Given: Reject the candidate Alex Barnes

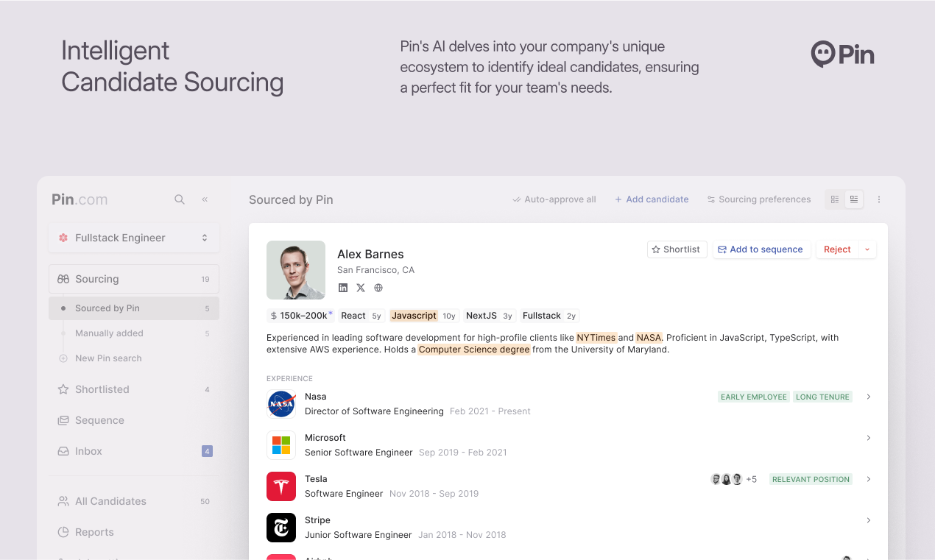Looking at the screenshot, I should tap(837, 249).
